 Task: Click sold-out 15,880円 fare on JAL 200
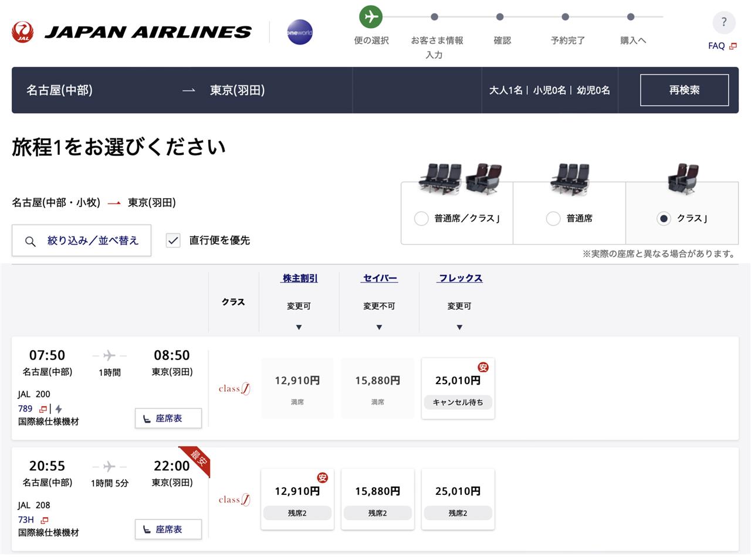click(377, 388)
